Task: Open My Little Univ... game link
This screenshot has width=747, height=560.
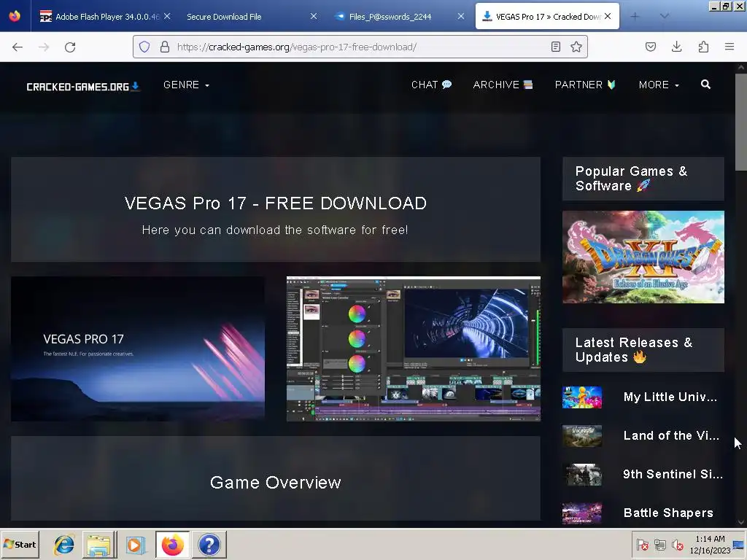Action: (670, 397)
